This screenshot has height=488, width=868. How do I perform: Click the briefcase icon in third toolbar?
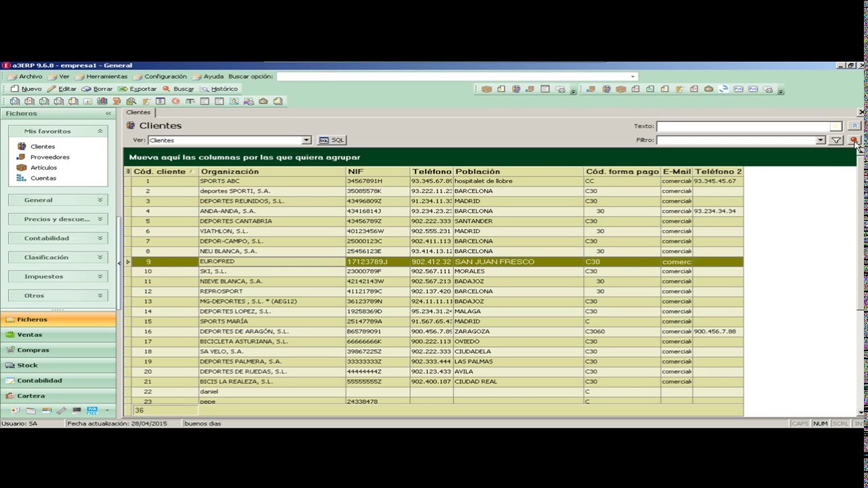click(x=263, y=101)
